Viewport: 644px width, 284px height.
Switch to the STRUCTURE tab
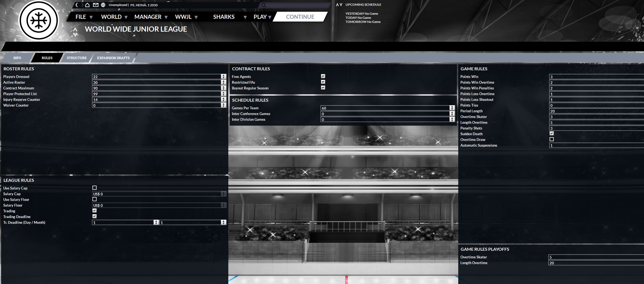coord(77,58)
